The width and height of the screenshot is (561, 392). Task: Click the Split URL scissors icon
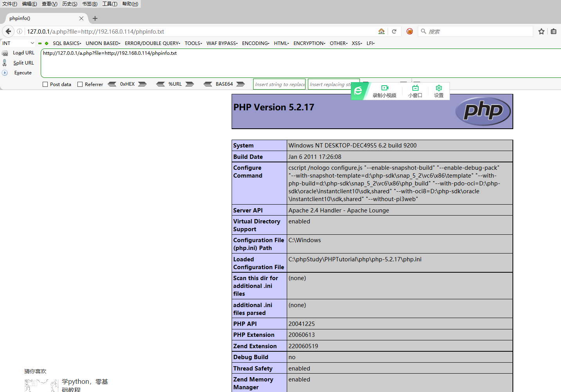coord(5,63)
